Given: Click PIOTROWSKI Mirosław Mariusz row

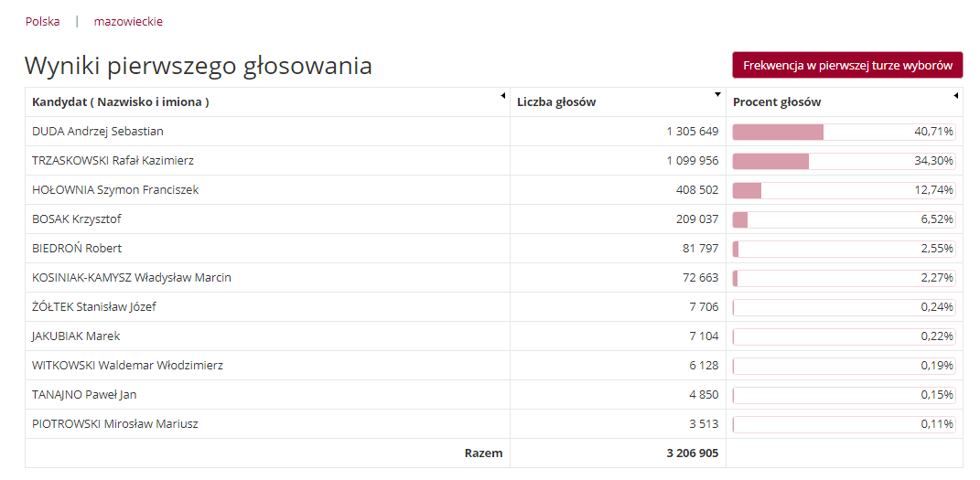Looking at the screenshot, I should pos(494,424).
